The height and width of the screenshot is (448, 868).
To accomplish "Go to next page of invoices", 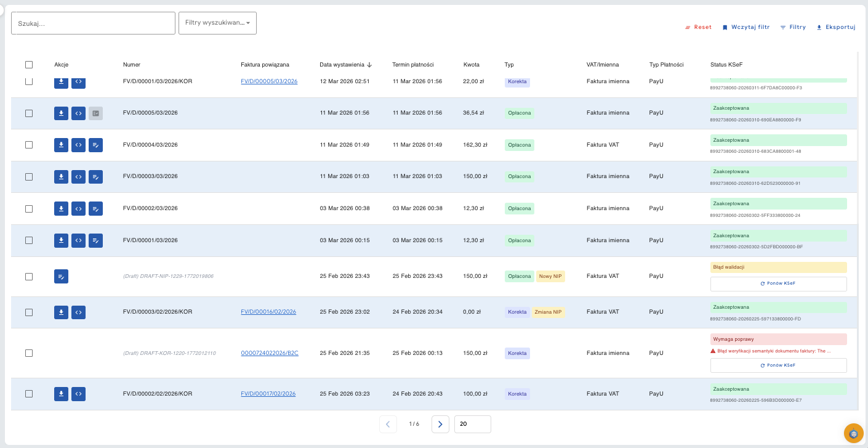I will pyautogui.click(x=440, y=424).
